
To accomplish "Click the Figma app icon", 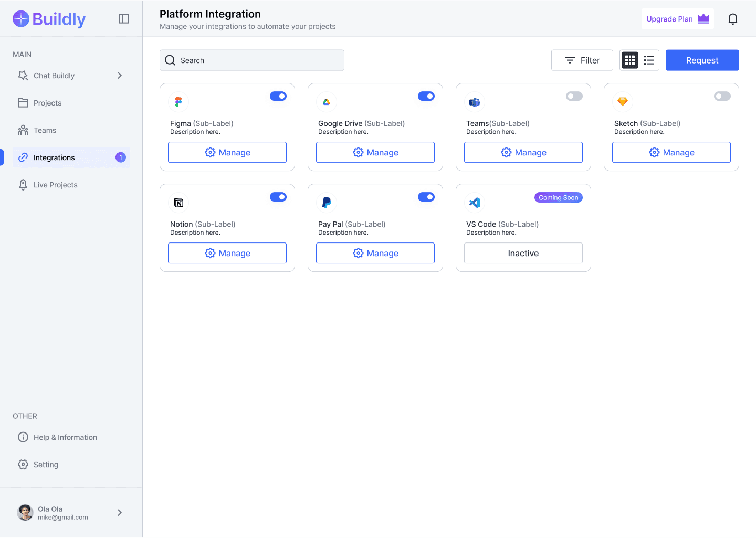I will click(x=178, y=102).
